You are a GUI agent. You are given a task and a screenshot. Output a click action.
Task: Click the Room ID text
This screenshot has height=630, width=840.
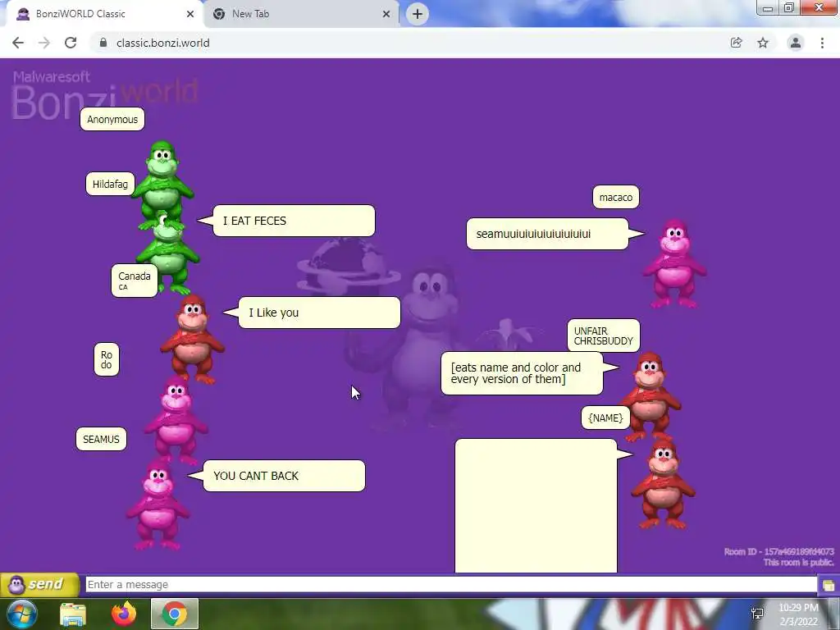pos(779,551)
